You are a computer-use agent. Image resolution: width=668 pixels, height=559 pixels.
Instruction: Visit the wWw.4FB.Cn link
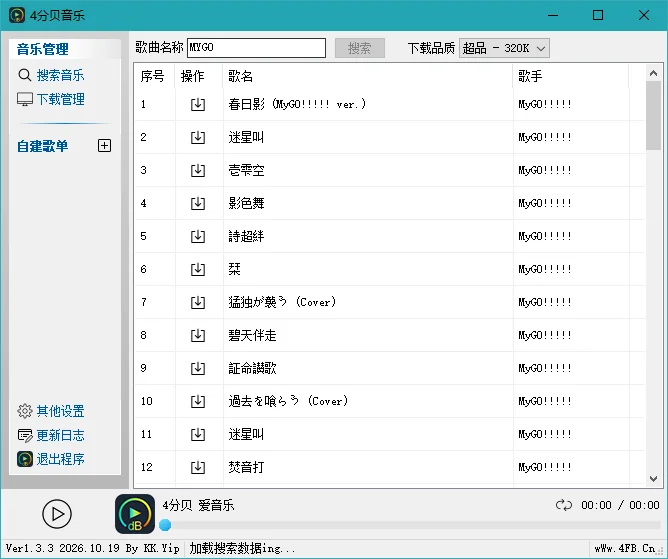[625, 548]
